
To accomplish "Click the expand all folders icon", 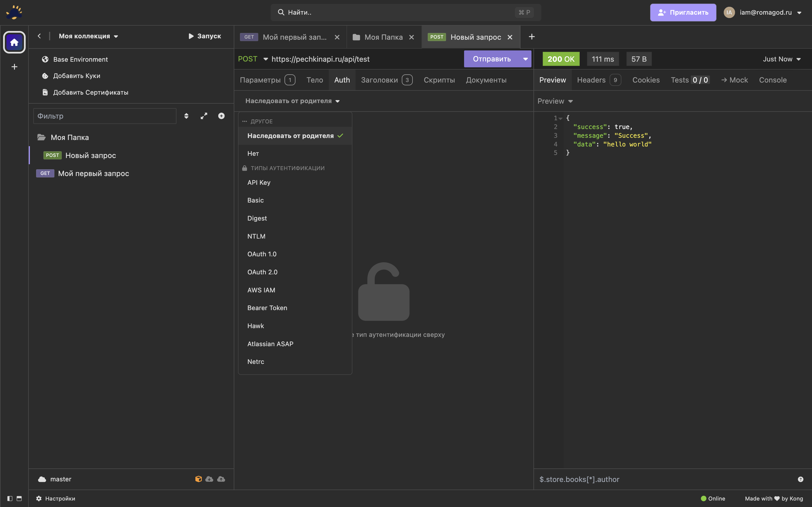I will coord(204,116).
